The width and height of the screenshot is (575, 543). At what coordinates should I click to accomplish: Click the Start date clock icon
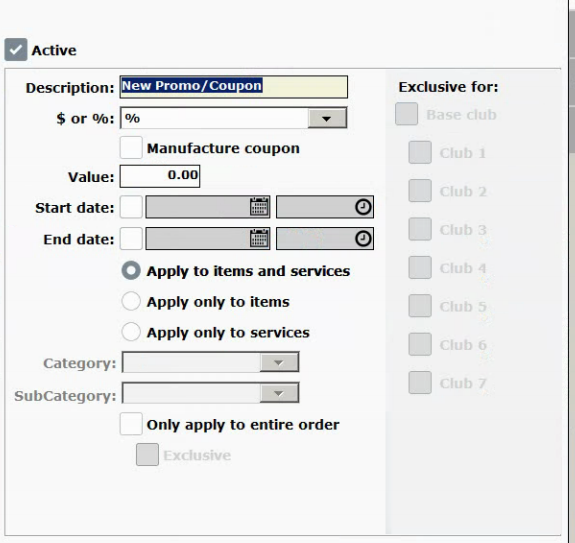pos(363,207)
